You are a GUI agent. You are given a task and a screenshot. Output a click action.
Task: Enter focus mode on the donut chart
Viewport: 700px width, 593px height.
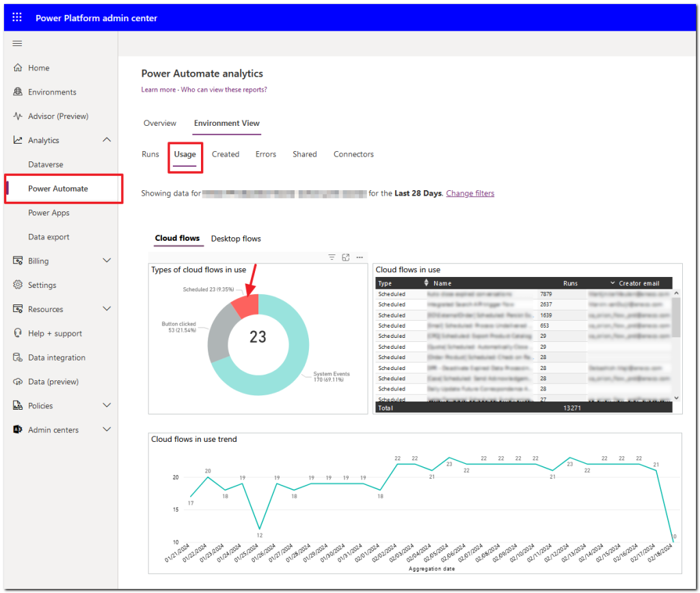tap(345, 257)
